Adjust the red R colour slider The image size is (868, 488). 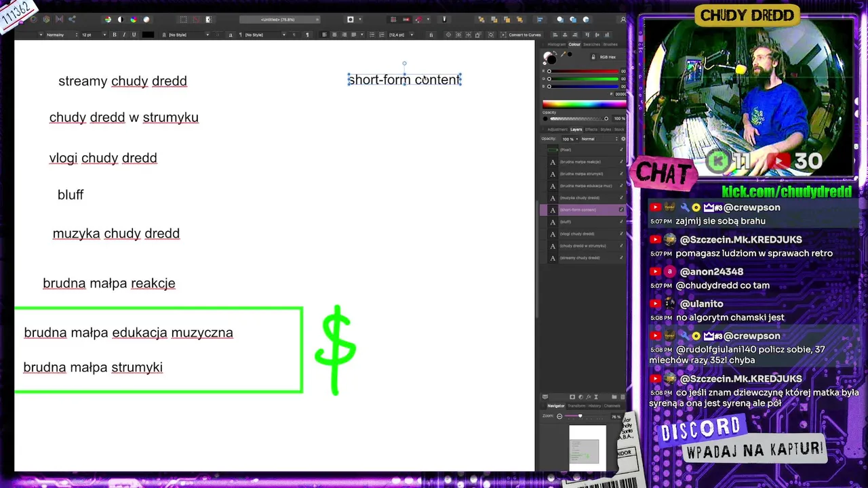pos(584,71)
